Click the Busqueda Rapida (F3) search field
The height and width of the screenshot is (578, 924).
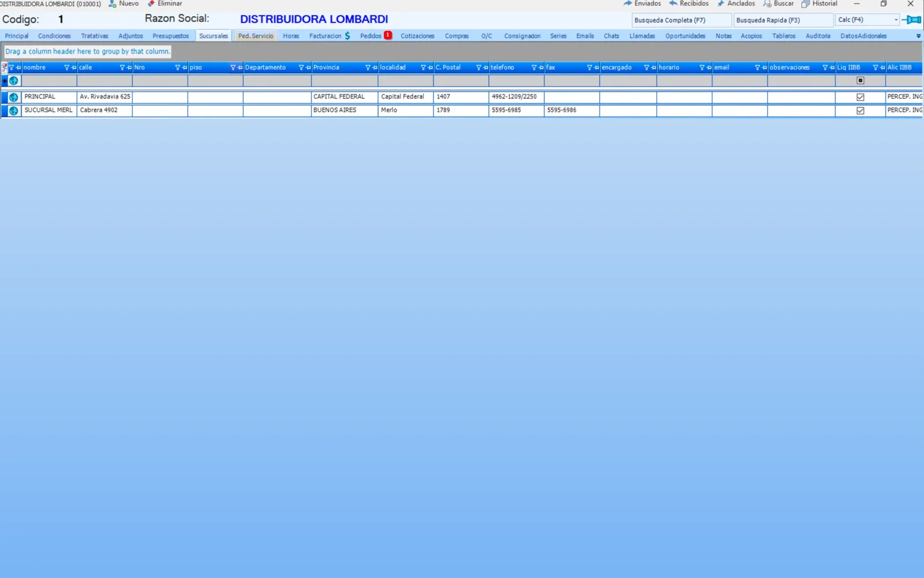(x=783, y=20)
